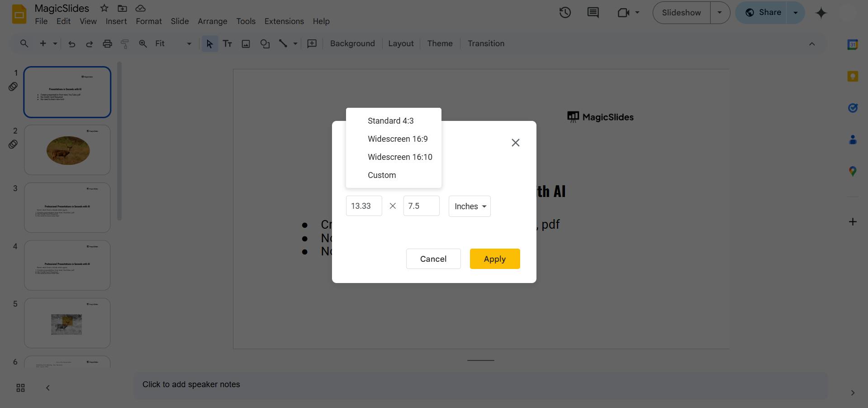The image size is (868, 408).
Task: Choose Custom page size option
Action: point(394,175)
